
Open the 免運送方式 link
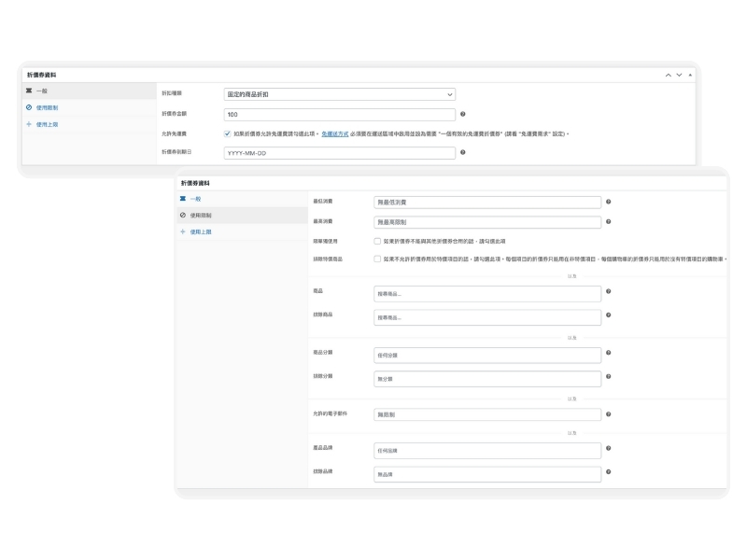click(x=334, y=133)
